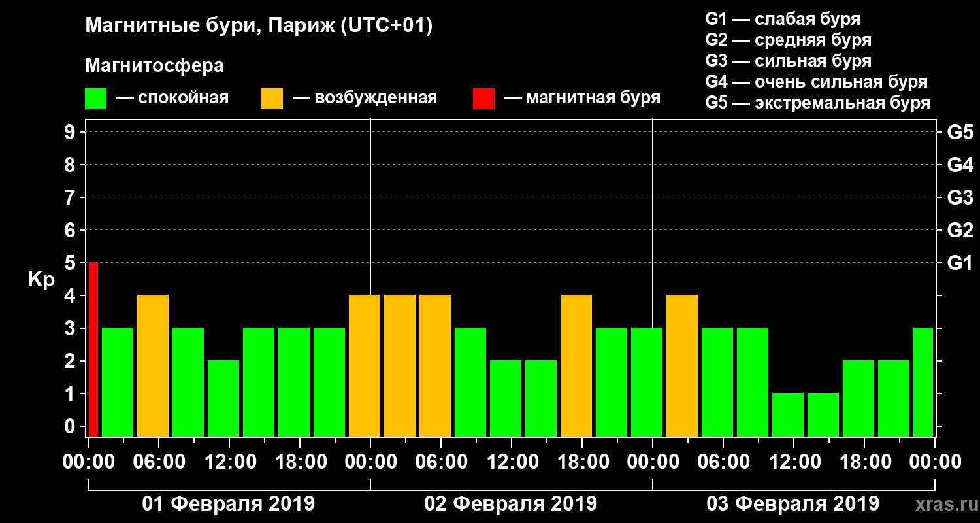The height and width of the screenshot is (523, 980).
Task: Click the 'G3' right-axis scale label
Action: point(960,197)
